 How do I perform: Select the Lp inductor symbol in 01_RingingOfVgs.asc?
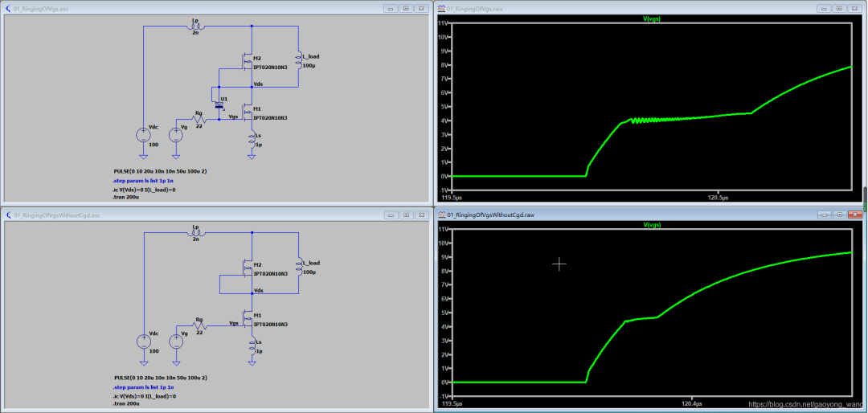[194, 26]
